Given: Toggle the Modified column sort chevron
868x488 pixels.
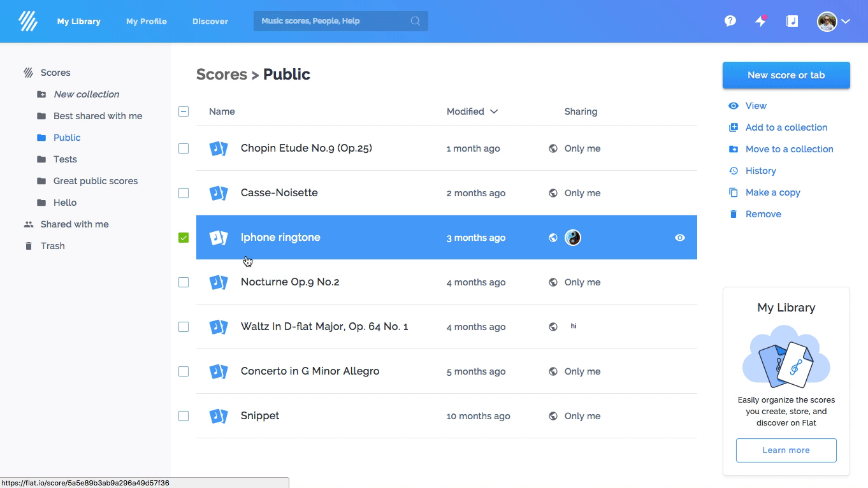Looking at the screenshot, I should 496,111.
